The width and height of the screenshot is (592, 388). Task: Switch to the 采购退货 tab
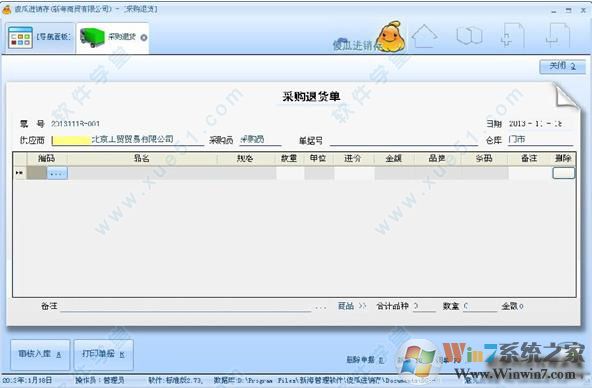[x=113, y=38]
